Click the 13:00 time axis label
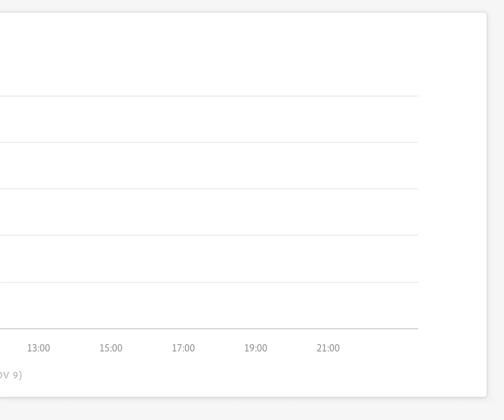The image size is (504, 420). click(x=39, y=348)
